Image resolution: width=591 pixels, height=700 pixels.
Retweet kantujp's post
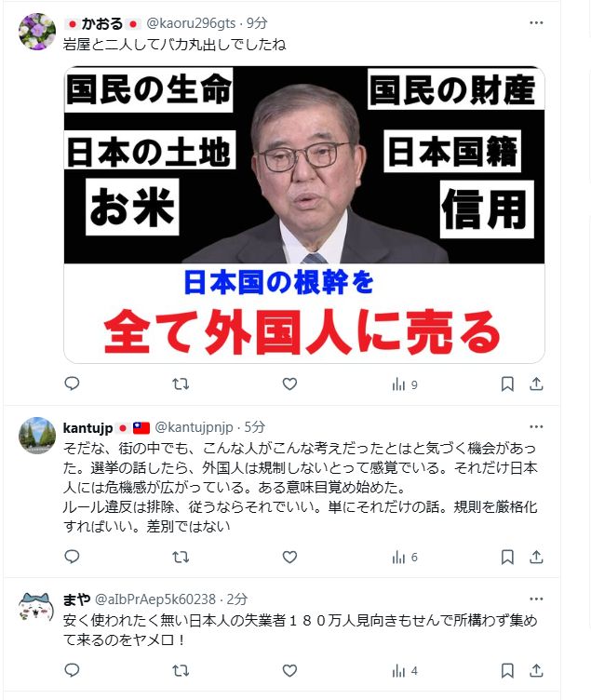tap(181, 558)
